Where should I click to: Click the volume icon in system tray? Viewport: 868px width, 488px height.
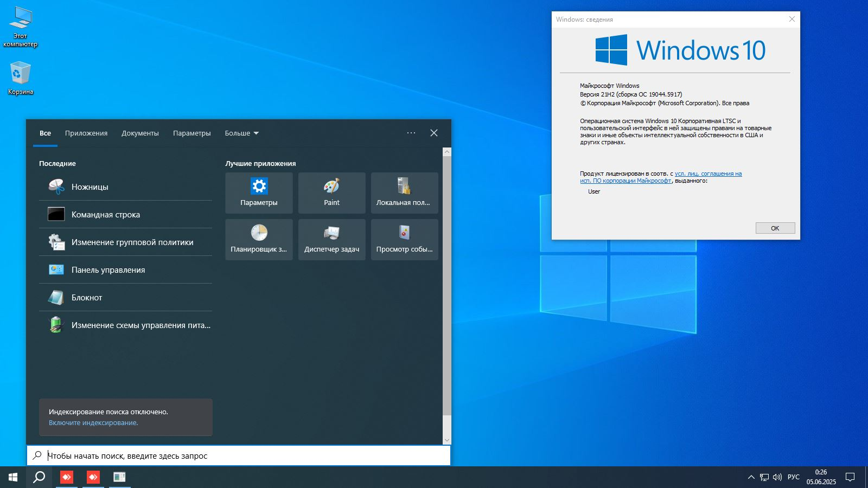click(777, 477)
